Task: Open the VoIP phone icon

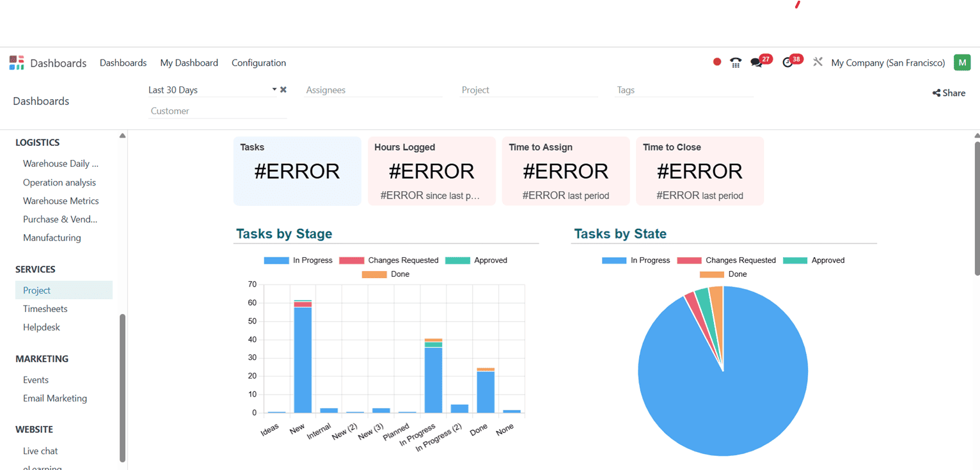Action: 736,63
